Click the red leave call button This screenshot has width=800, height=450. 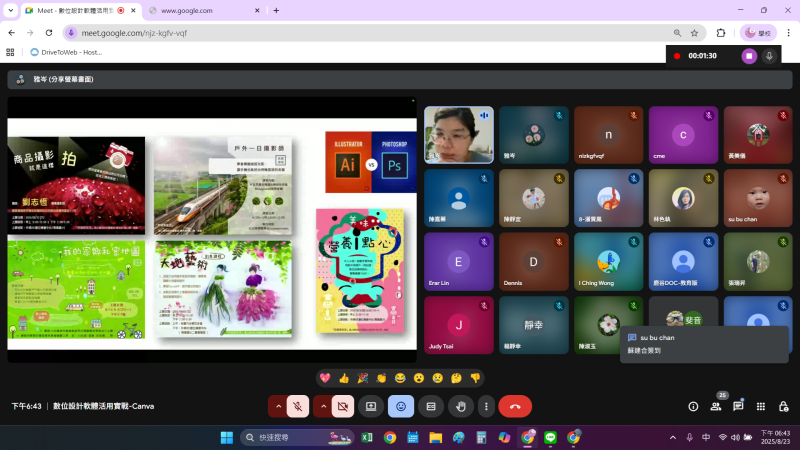point(515,406)
